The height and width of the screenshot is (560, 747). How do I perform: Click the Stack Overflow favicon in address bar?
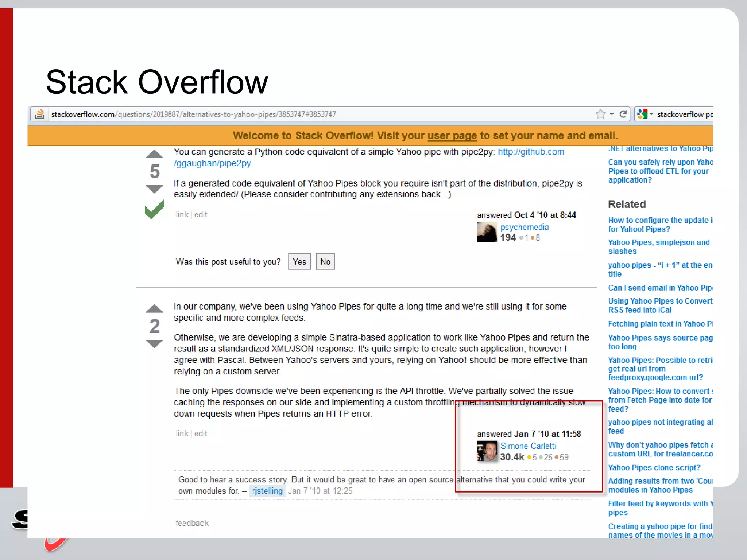tap(39, 114)
